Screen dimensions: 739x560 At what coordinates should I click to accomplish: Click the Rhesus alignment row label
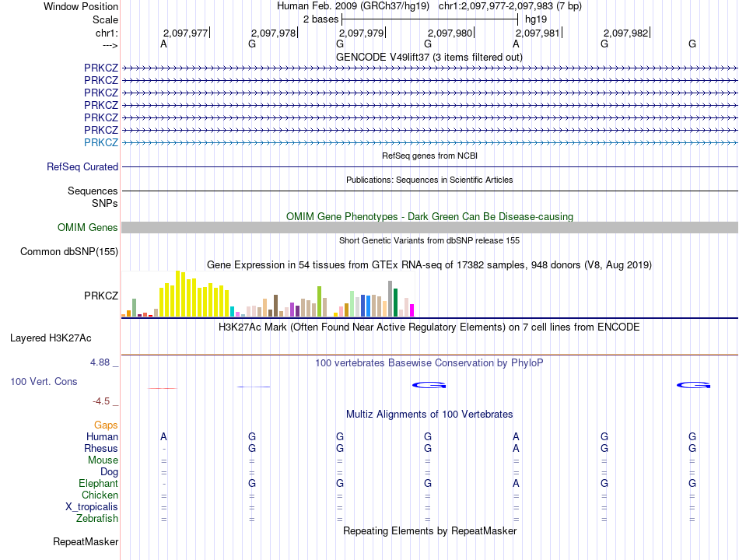click(x=101, y=448)
